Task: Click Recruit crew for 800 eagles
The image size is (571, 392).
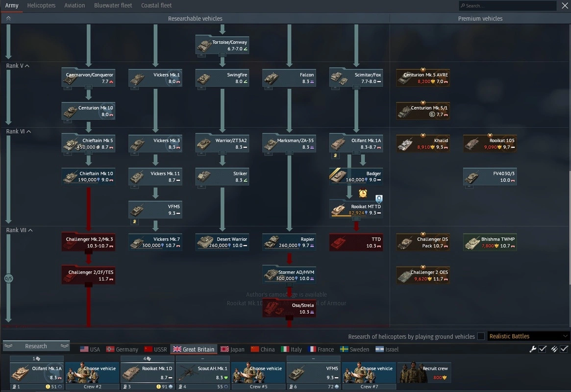Action: [x=424, y=373]
